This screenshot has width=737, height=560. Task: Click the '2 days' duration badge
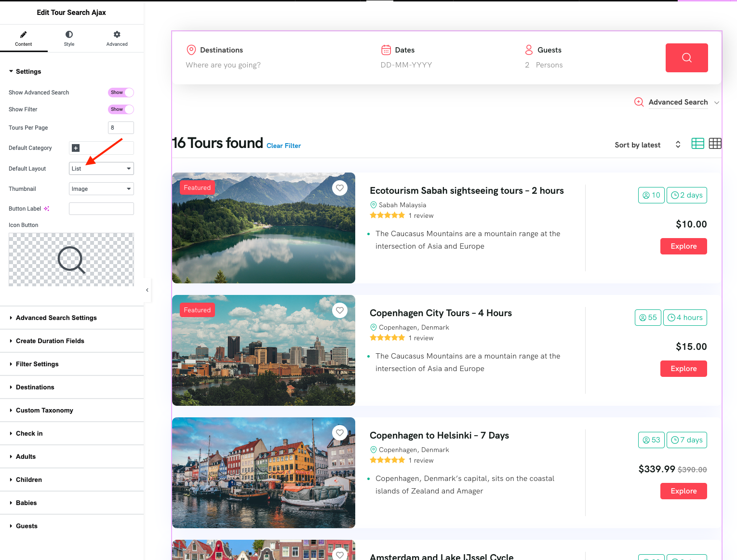click(x=687, y=195)
